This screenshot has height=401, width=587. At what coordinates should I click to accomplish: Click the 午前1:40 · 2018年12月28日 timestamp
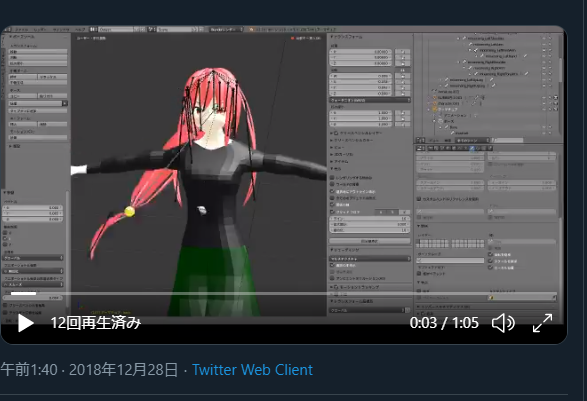coord(89,370)
